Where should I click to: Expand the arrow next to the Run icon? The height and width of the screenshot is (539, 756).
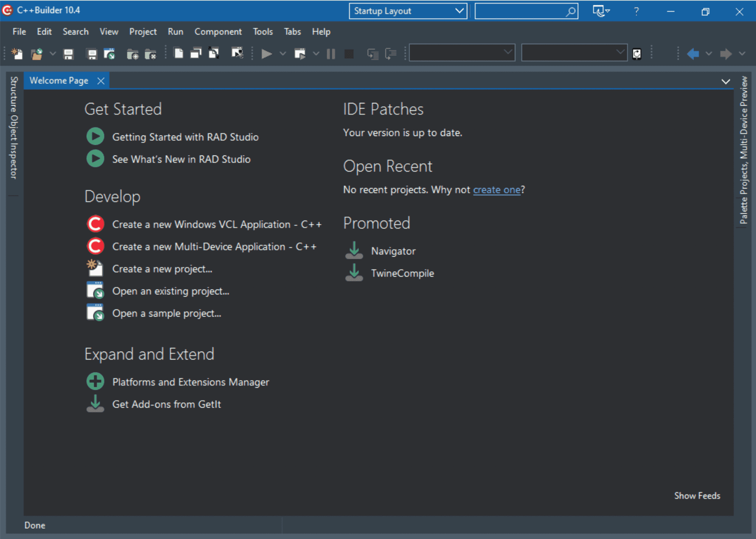point(283,54)
